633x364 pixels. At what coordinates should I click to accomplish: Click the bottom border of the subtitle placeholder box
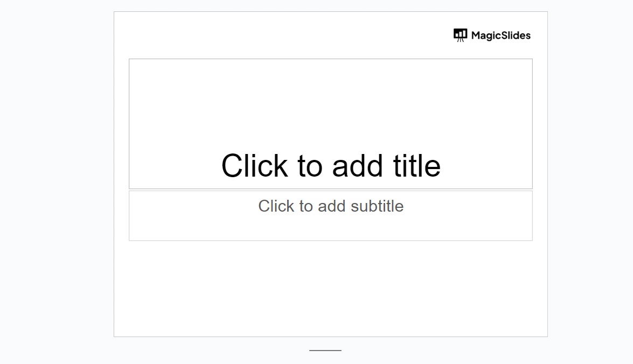pos(331,241)
